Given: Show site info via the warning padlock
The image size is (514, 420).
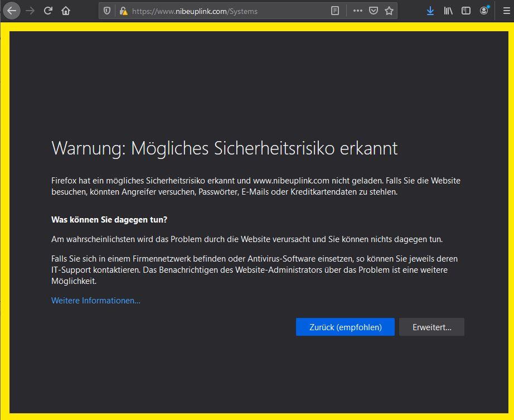Looking at the screenshot, I should click(x=124, y=11).
